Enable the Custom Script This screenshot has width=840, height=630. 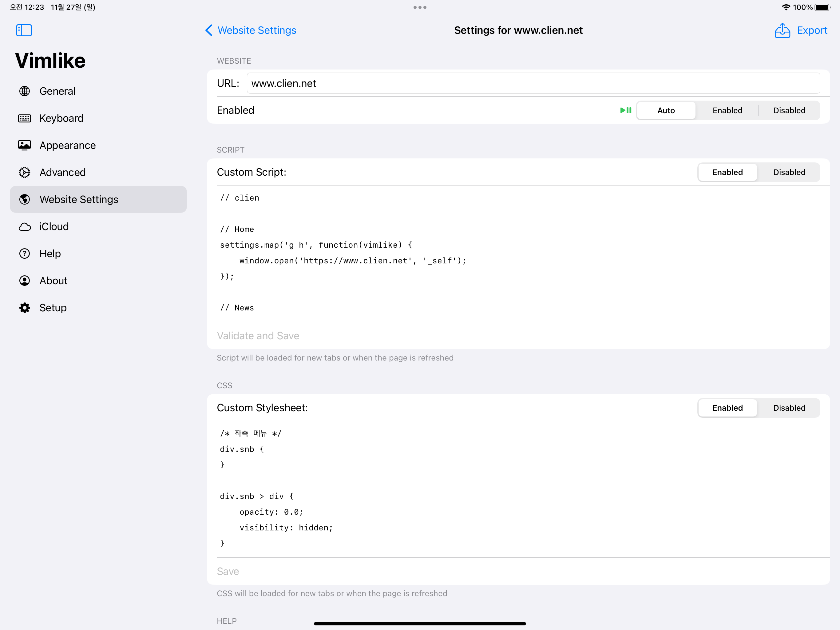coord(727,172)
